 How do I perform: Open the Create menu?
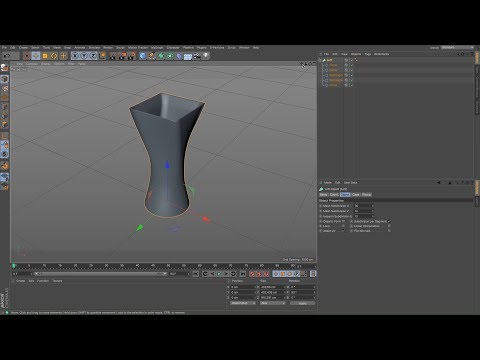tap(23, 48)
